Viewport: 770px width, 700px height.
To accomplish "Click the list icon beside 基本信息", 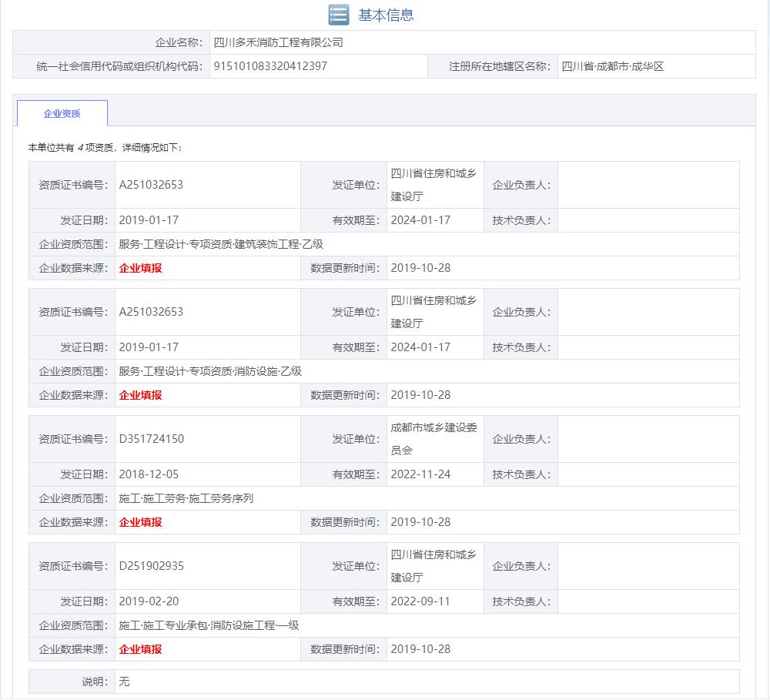I will (x=339, y=15).
